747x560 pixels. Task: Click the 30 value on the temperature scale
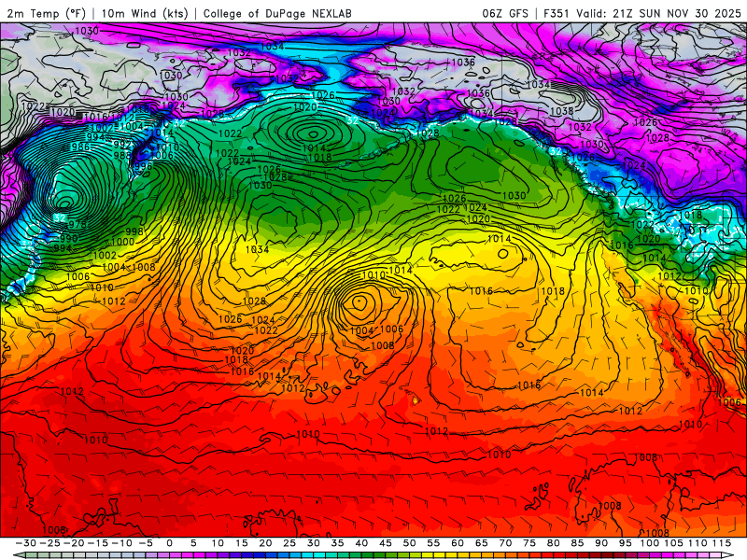pos(314,543)
